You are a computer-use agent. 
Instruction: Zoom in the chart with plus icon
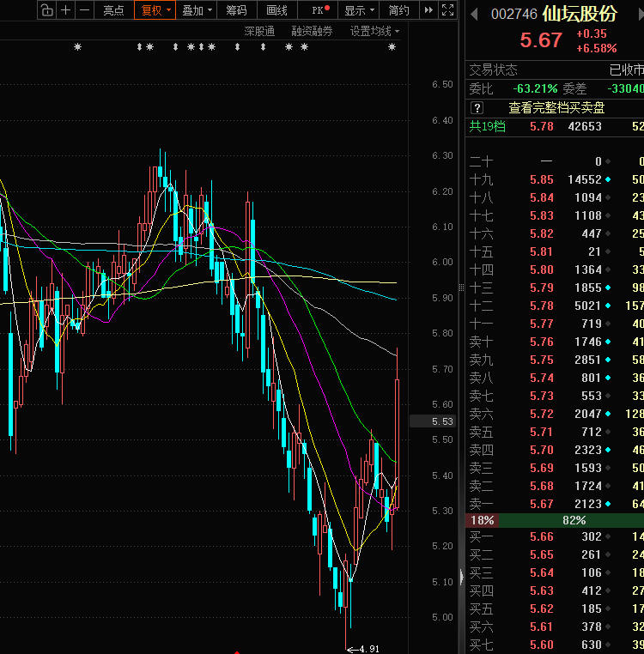65,10
